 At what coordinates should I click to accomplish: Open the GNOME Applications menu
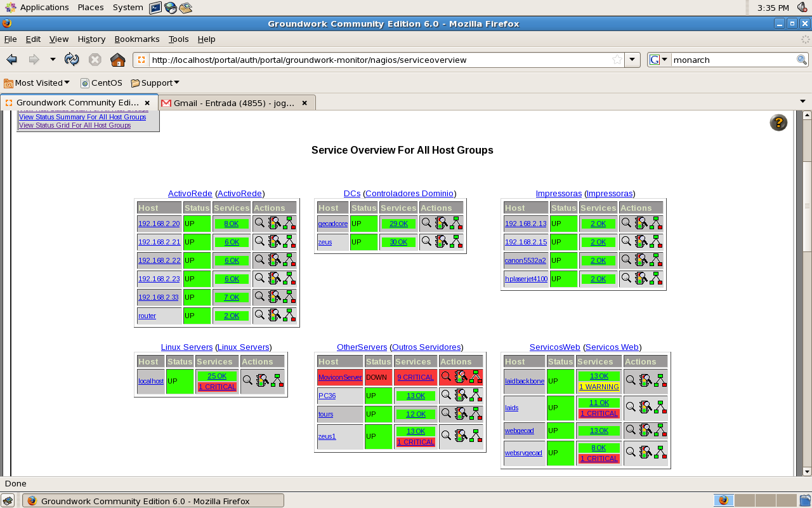37,8
